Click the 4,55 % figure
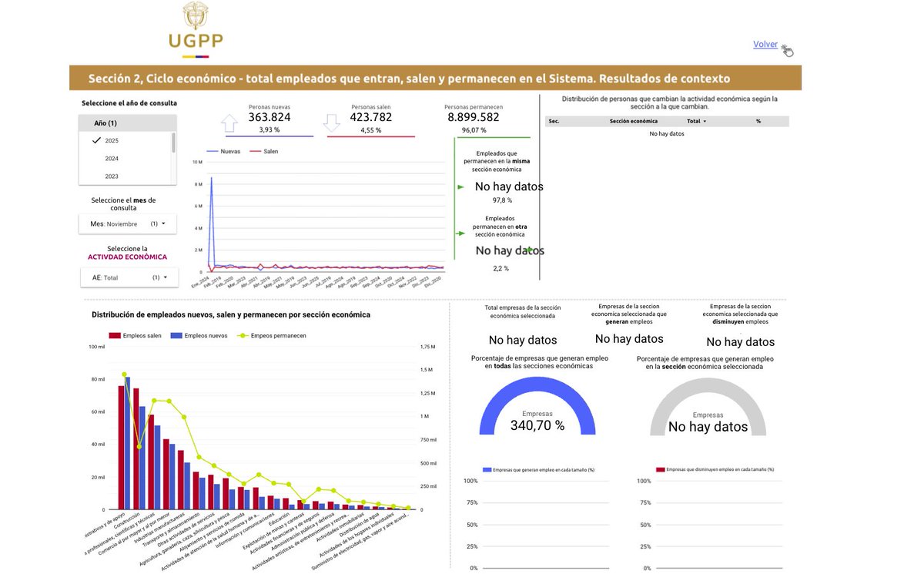The image size is (924, 581). point(371,131)
